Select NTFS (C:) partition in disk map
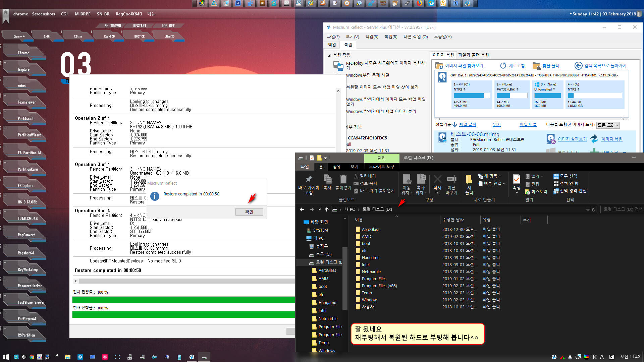644x362 pixels. click(x=472, y=95)
